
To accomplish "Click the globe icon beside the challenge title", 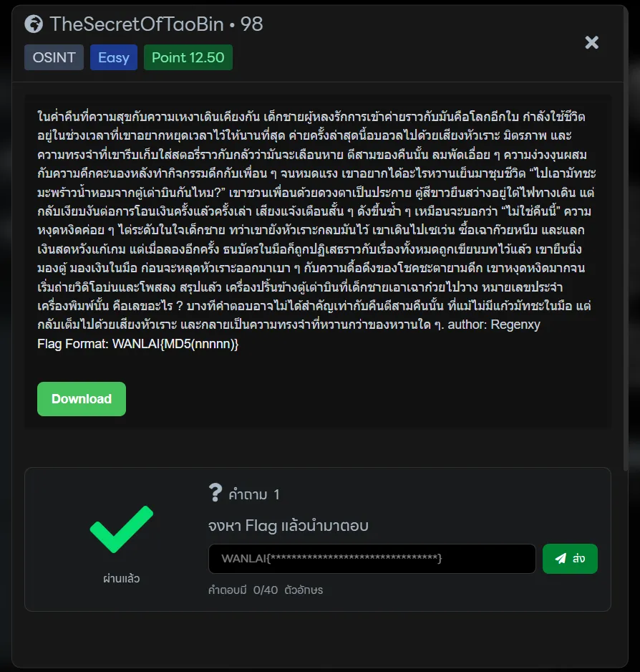I will pos(34,24).
